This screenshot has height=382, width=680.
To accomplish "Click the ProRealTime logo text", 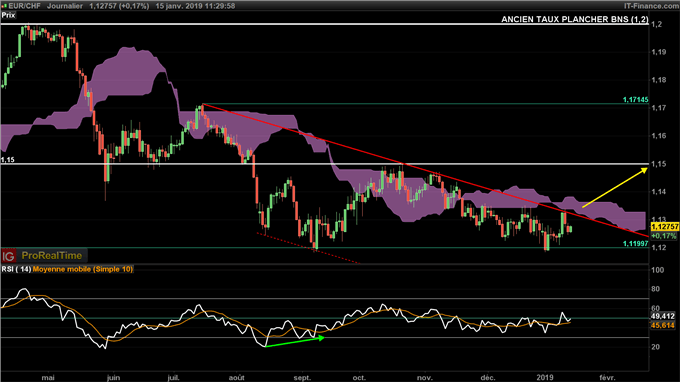I will coord(52,256).
